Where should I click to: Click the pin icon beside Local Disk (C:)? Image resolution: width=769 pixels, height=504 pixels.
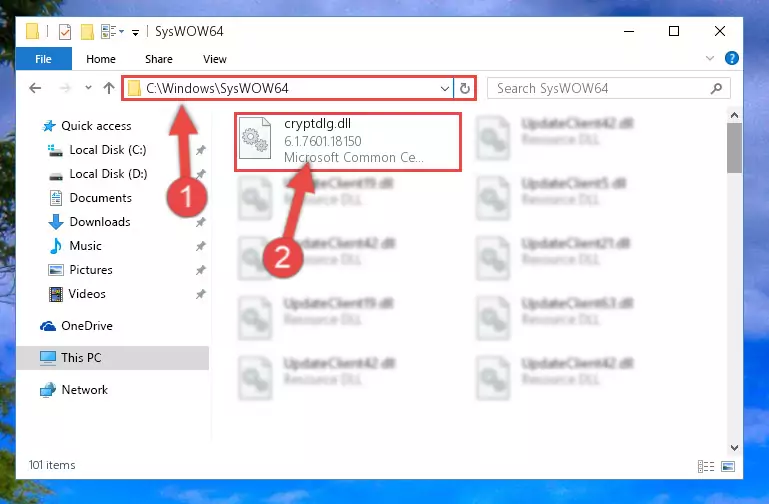tap(201, 150)
